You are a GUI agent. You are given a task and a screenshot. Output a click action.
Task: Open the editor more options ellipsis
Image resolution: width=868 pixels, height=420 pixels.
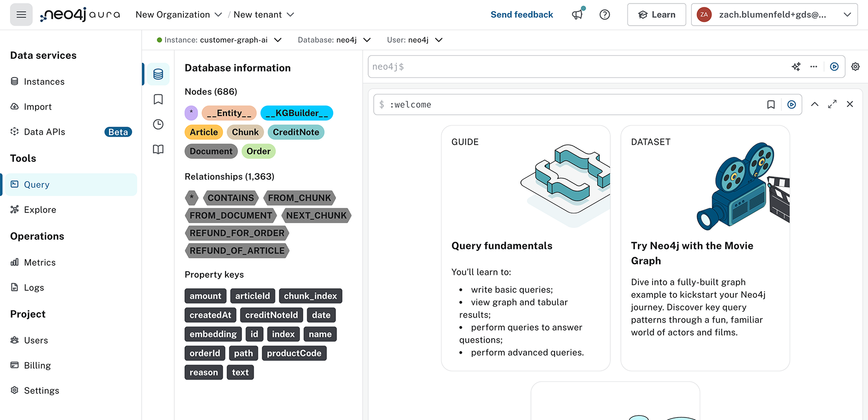coord(814,67)
